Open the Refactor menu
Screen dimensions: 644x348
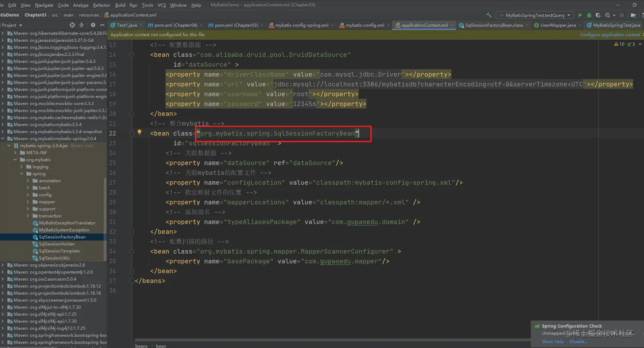pos(101,5)
